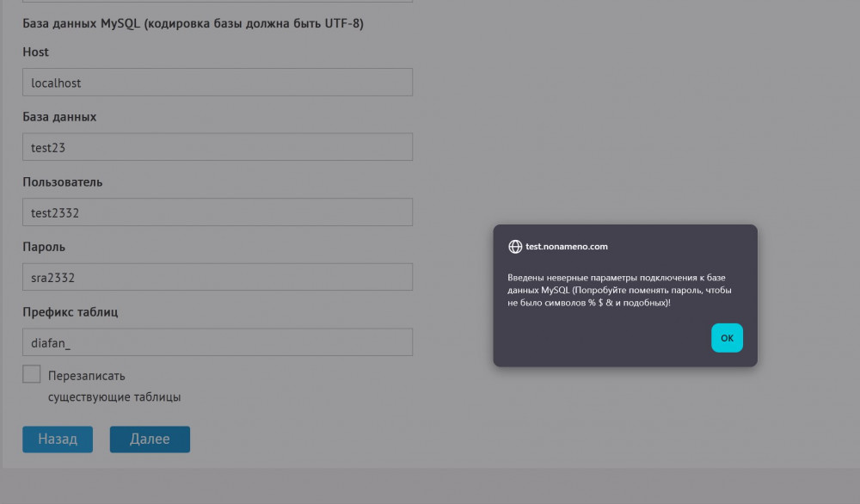Enable the Перезаписать существующие таблицы checkbox
The height and width of the screenshot is (504, 860).
[32, 374]
